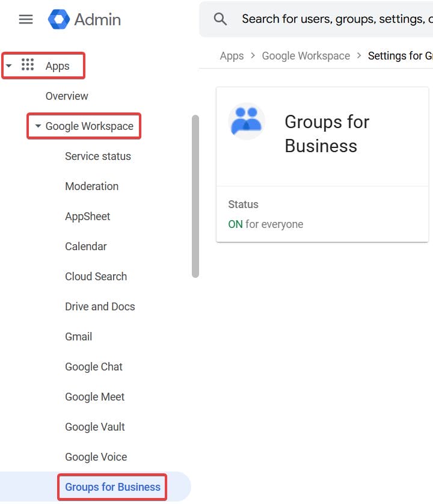The image size is (433, 504).
Task: Click the Settings for breadcrumb item
Action: click(400, 56)
